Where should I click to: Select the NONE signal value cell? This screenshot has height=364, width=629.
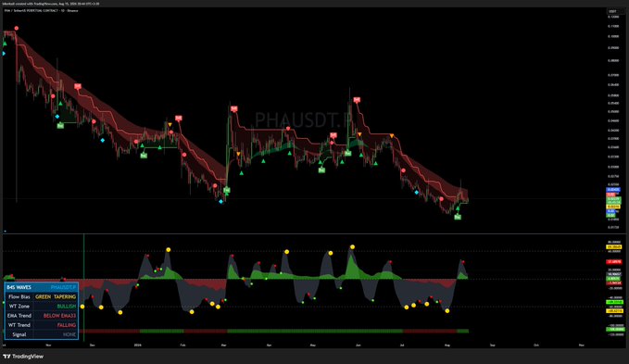click(x=69, y=334)
